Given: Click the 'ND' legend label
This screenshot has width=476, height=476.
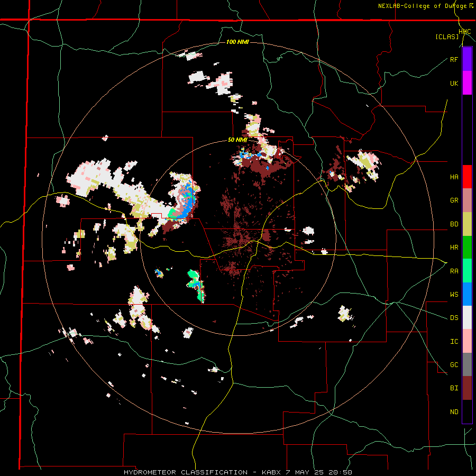Looking at the screenshot, I should coord(454,412).
